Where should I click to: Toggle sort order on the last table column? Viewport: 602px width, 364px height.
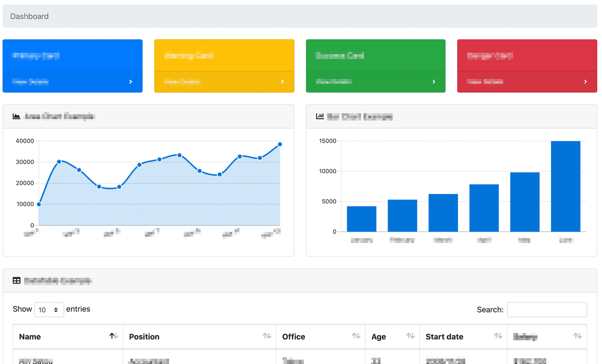[525, 336]
